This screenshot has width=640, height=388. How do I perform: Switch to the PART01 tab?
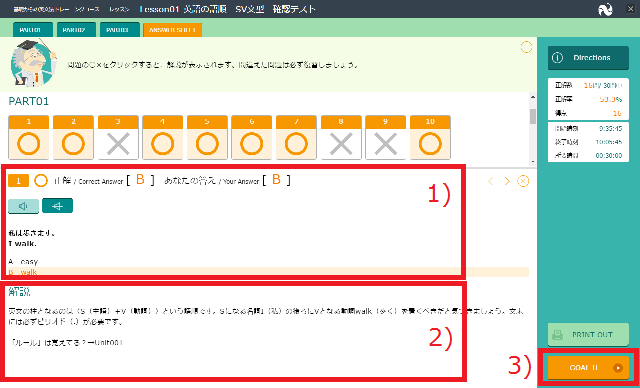33,30
